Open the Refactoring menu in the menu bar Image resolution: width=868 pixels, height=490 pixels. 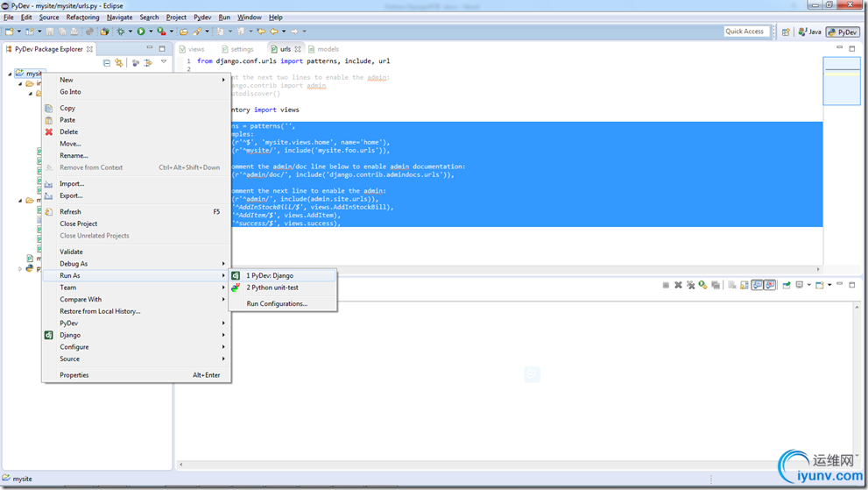(82, 18)
